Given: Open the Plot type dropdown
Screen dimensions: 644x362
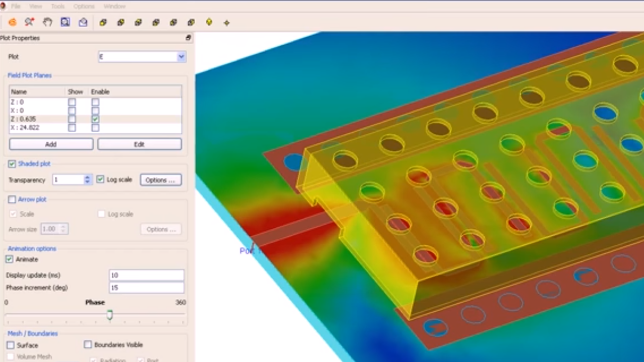Looking at the screenshot, I should pyautogui.click(x=181, y=57).
